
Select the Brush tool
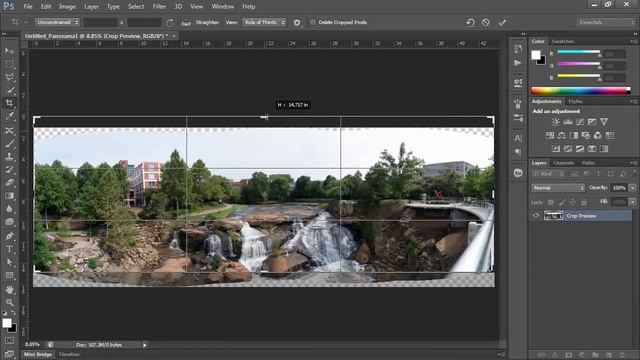click(x=9, y=143)
